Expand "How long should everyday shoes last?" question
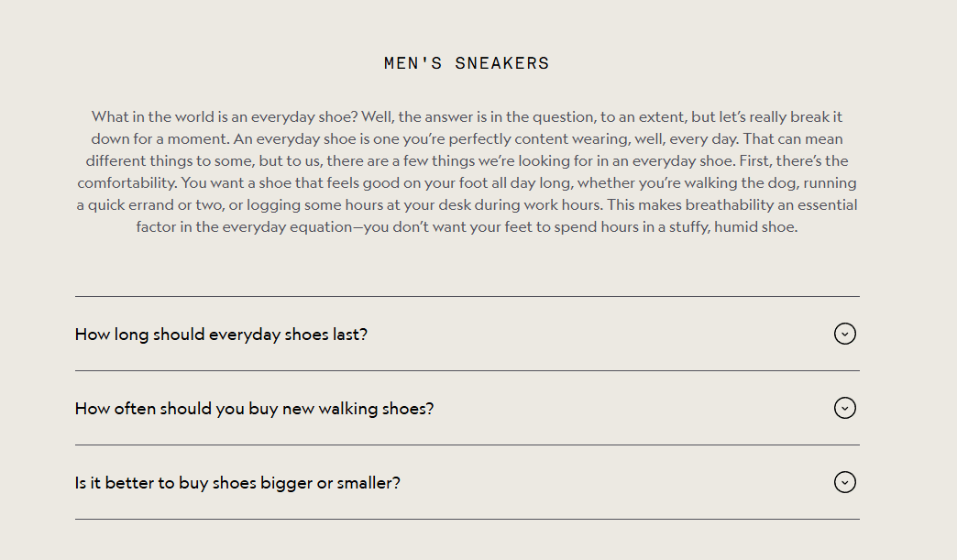Viewport: 957px width, 560px height. coord(221,335)
